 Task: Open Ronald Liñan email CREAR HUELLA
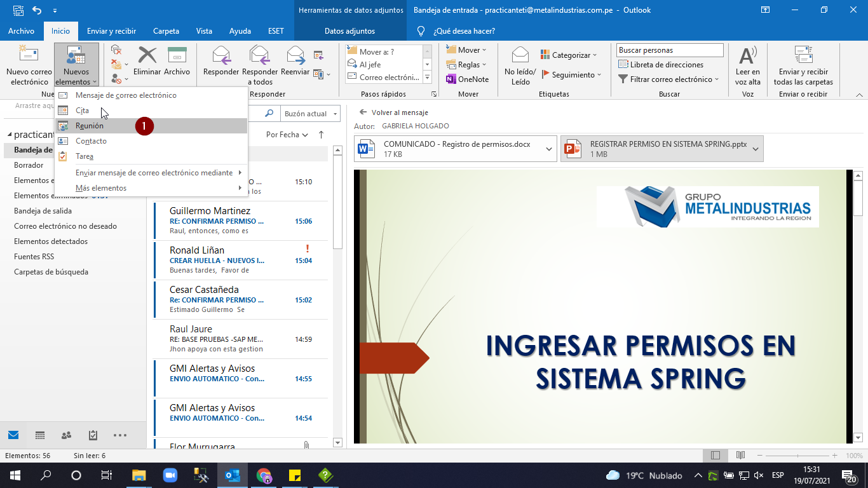pyautogui.click(x=241, y=260)
